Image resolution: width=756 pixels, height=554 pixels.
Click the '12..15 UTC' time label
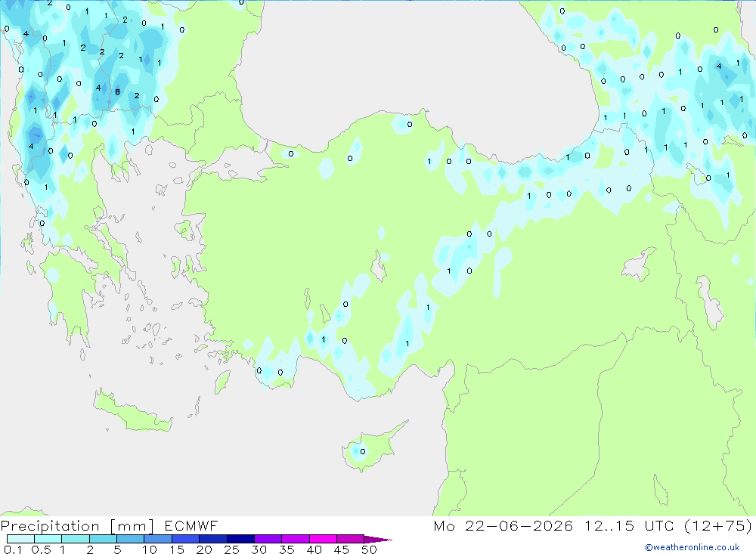pos(629,525)
